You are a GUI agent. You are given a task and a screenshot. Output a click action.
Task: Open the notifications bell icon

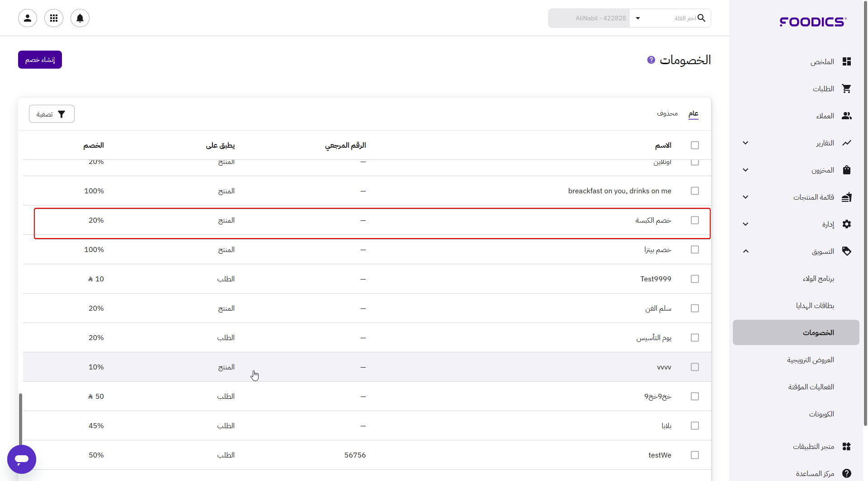(x=80, y=18)
